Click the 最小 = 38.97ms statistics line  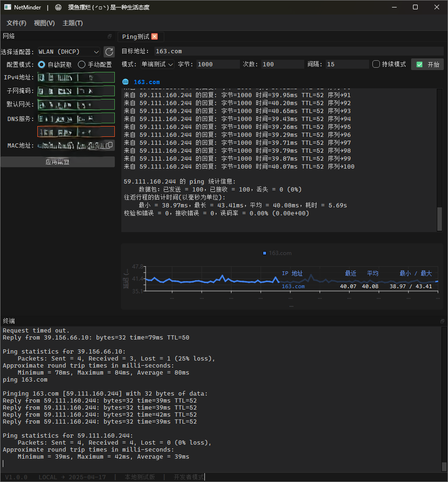(243, 206)
